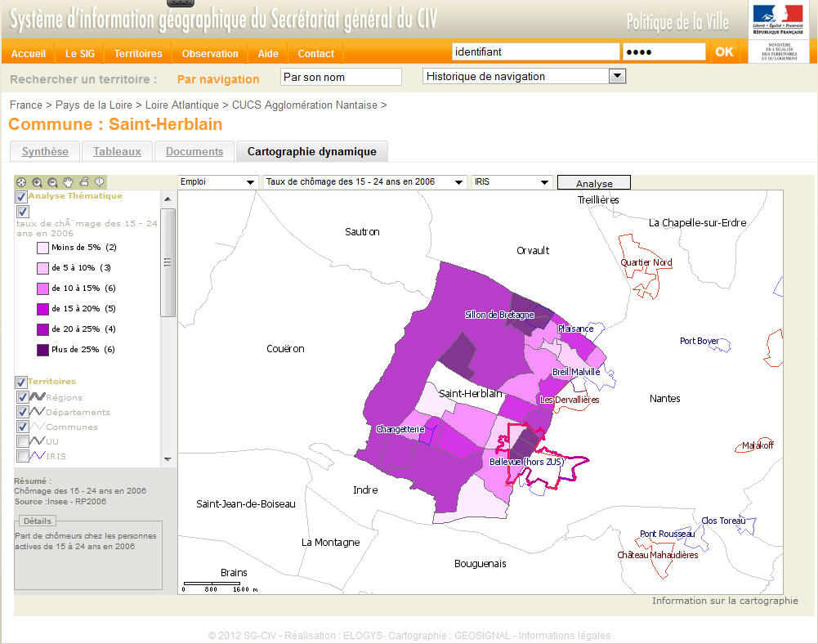Toggle the Départements layer checkbox
The width and height of the screenshot is (818, 644).
point(22,412)
